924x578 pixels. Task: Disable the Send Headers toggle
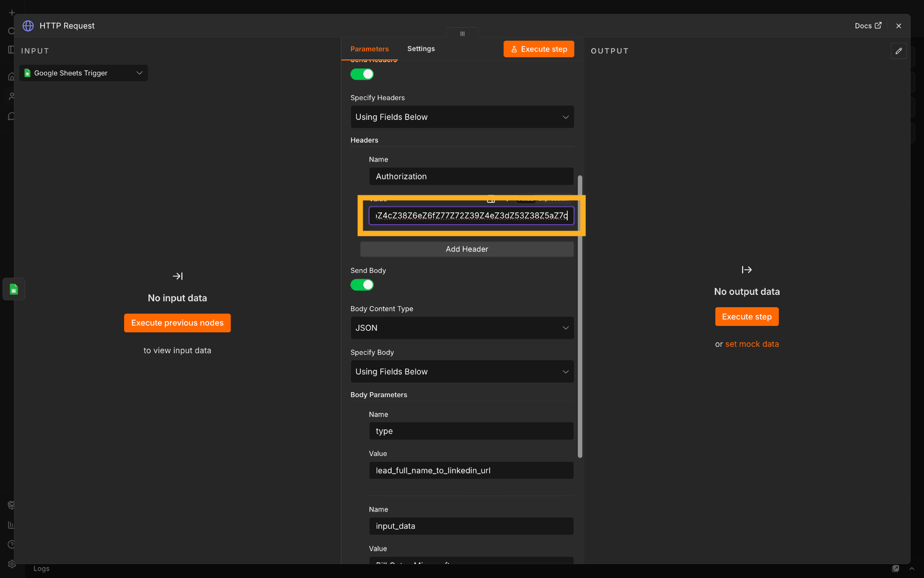point(362,74)
